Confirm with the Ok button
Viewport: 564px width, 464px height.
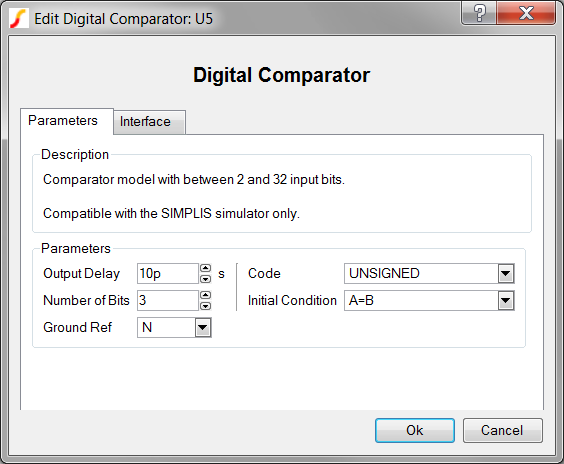click(x=415, y=430)
